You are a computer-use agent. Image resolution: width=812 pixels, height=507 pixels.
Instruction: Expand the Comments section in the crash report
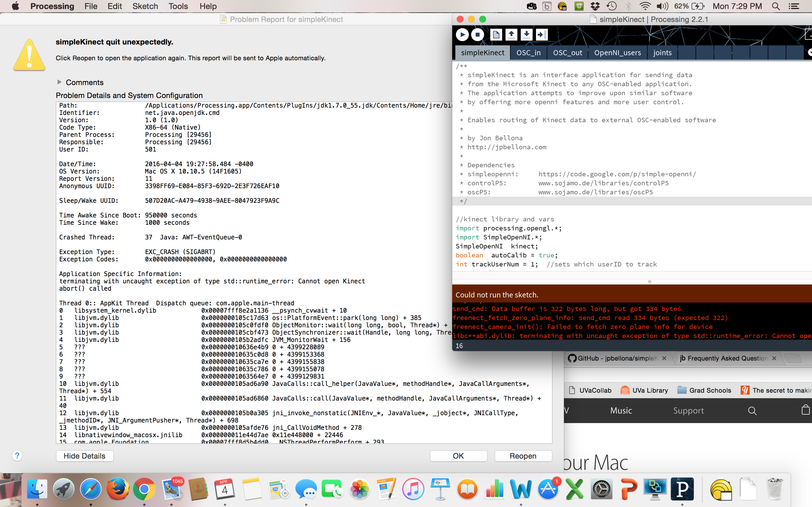[x=60, y=82]
